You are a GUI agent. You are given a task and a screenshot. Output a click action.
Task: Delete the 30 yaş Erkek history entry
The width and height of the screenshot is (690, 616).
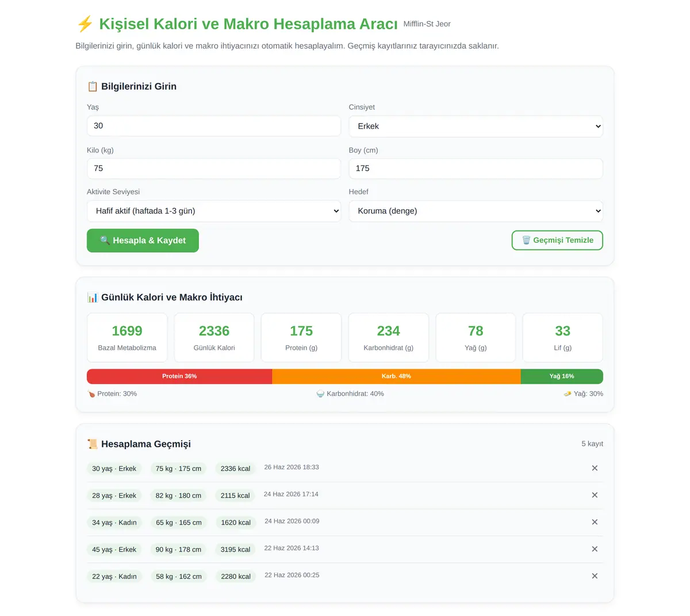pyautogui.click(x=595, y=468)
